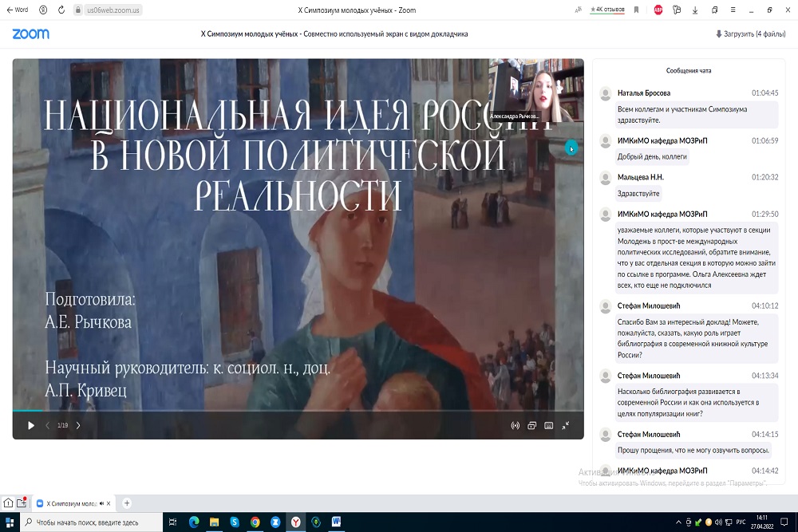This screenshot has height=532, width=798.
Task: Reload the page with the refresh icon
Action: tap(61, 10)
